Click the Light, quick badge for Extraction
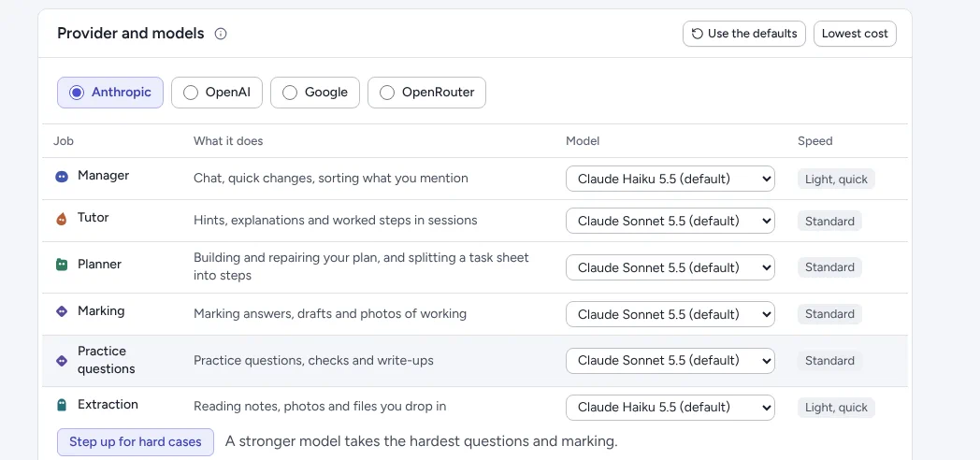Screen dimensions: 980x460 [x=836, y=408]
